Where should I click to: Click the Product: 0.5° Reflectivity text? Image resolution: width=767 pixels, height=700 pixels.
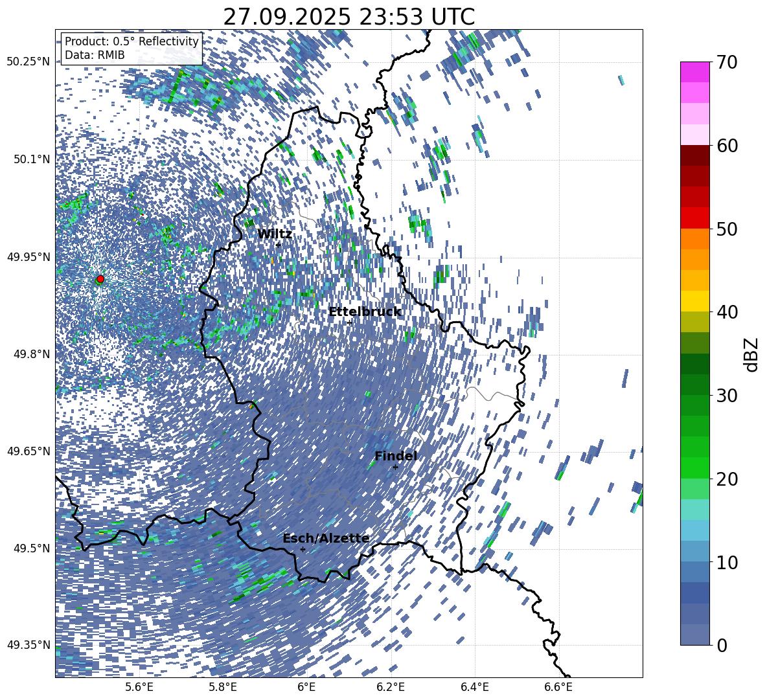tap(132, 41)
